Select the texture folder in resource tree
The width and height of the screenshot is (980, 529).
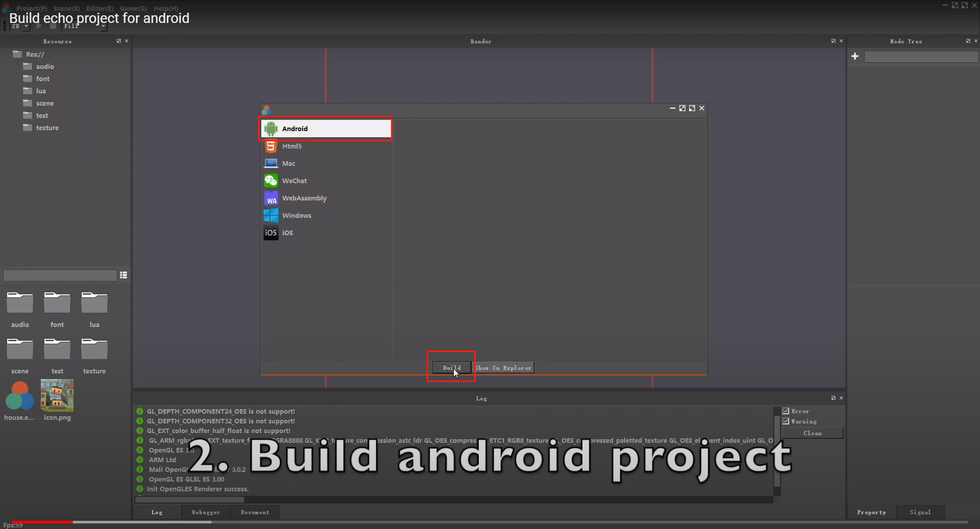click(x=47, y=128)
